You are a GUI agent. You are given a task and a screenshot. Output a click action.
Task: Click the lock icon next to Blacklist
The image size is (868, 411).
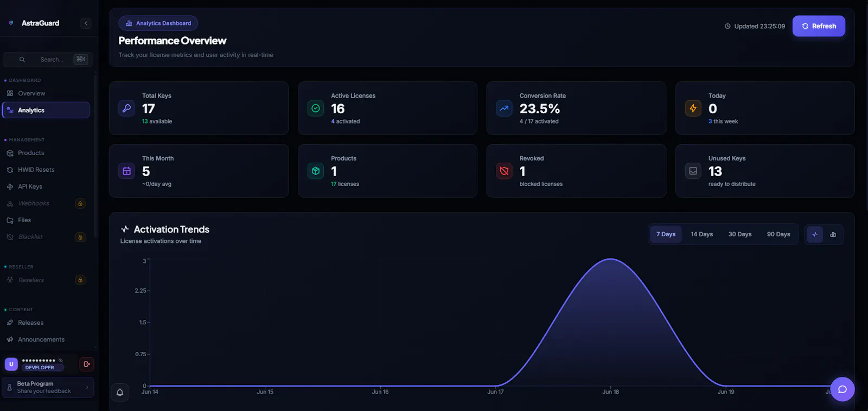tap(80, 237)
